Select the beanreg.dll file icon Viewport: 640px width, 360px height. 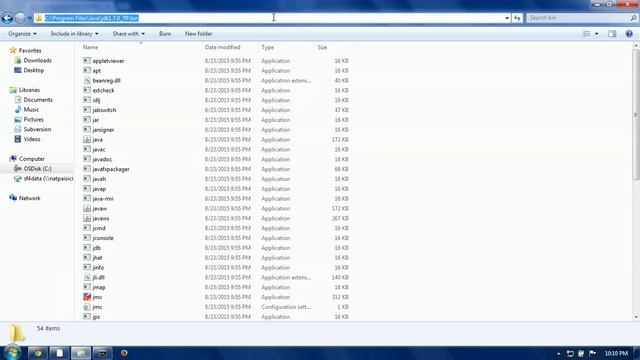(x=87, y=80)
